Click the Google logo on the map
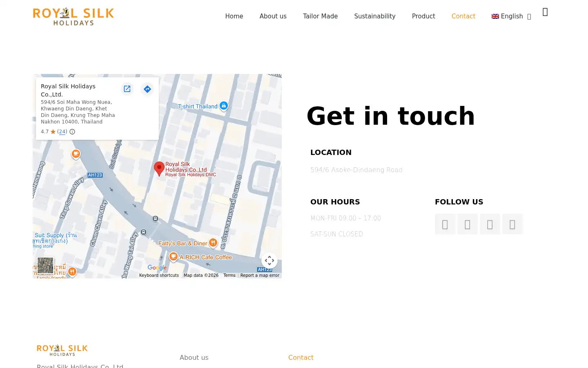588x368 pixels. coord(157,268)
